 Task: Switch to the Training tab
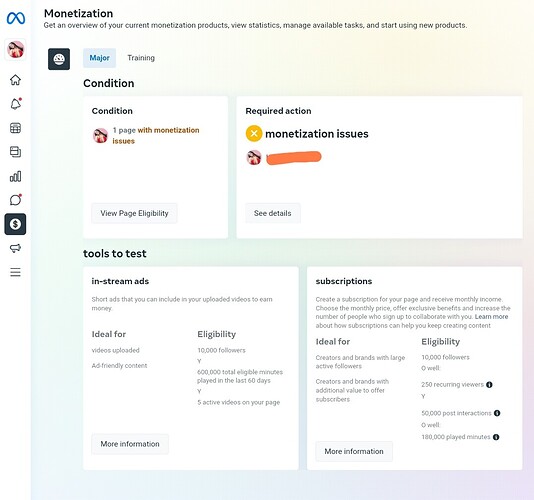point(141,58)
